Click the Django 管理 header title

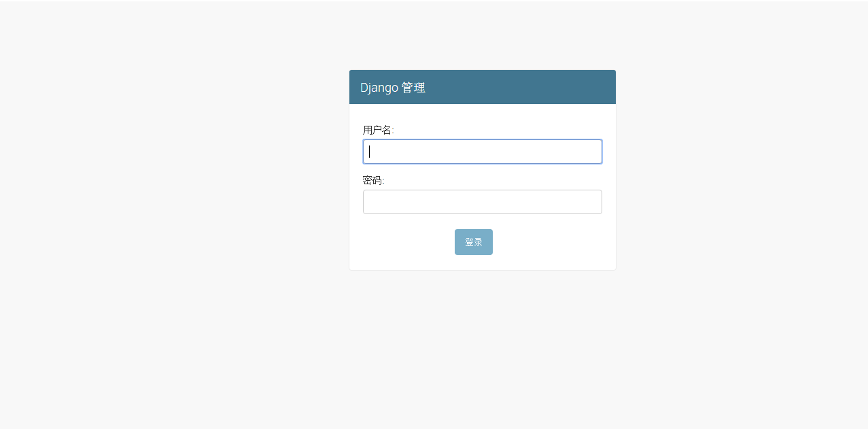393,88
